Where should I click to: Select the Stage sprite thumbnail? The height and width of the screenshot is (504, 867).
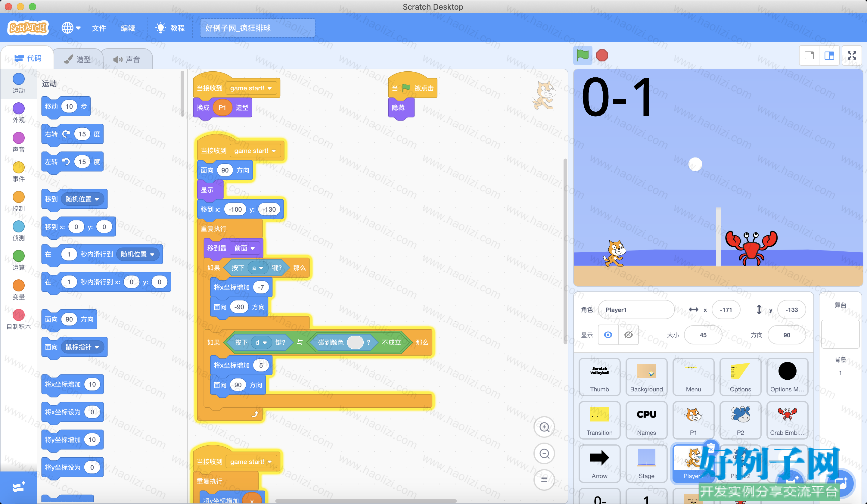point(646,463)
